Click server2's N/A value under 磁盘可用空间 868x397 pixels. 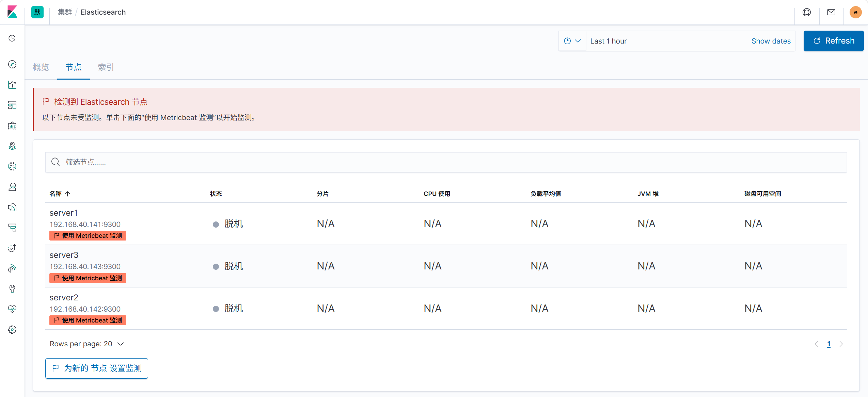[753, 309]
